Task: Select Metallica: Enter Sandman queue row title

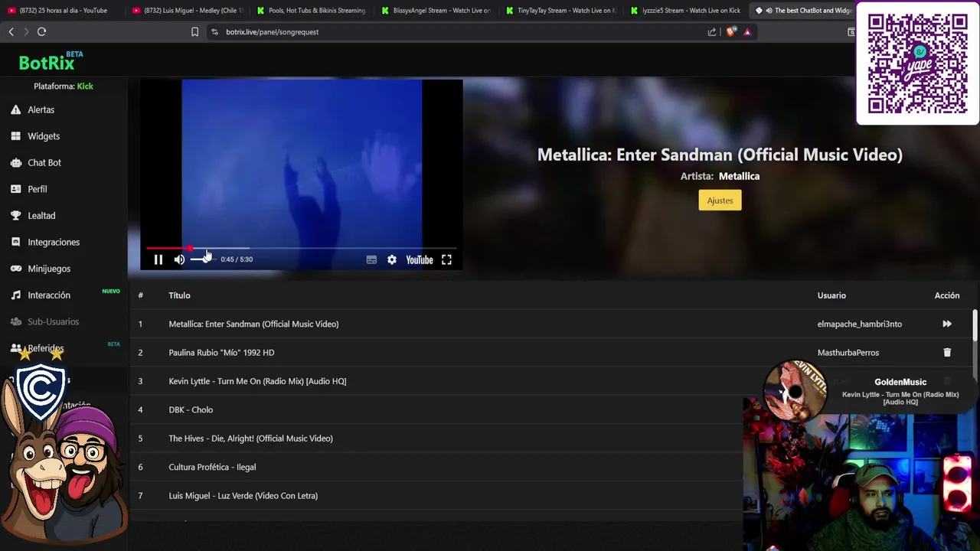Action: click(x=253, y=324)
